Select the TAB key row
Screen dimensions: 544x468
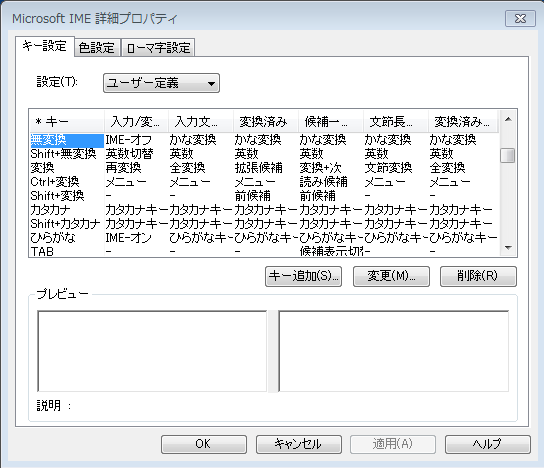[264, 251]
